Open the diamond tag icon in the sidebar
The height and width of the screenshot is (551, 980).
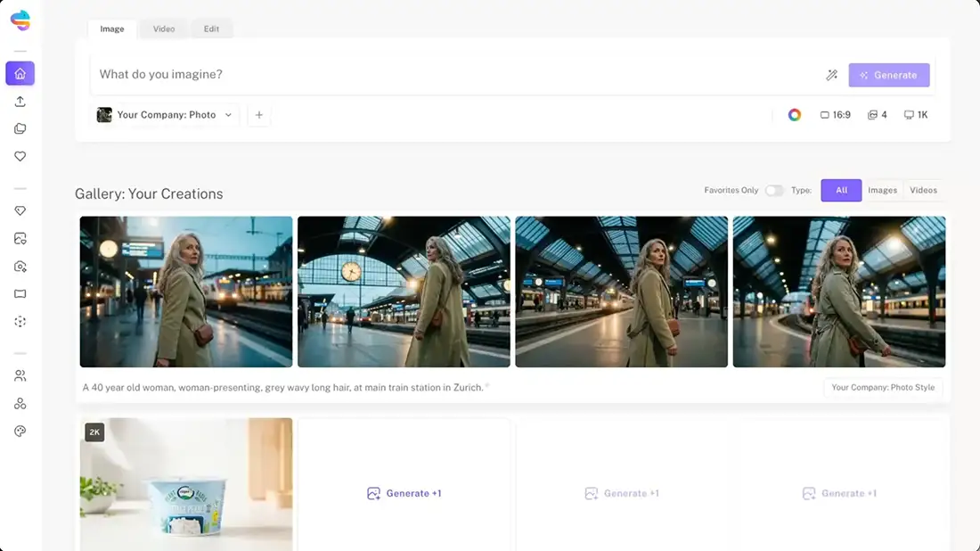[20, 210]
